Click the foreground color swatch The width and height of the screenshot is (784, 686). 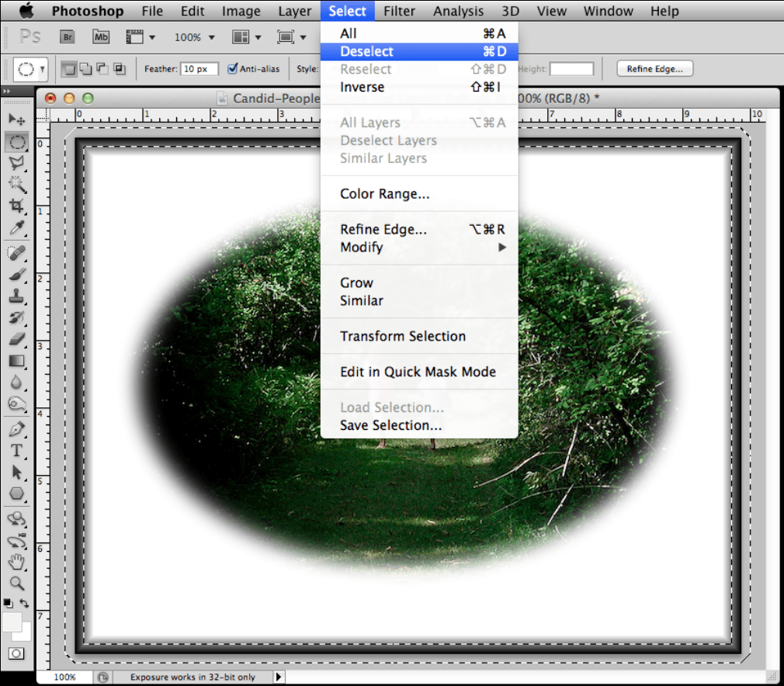tap(12, 621)
